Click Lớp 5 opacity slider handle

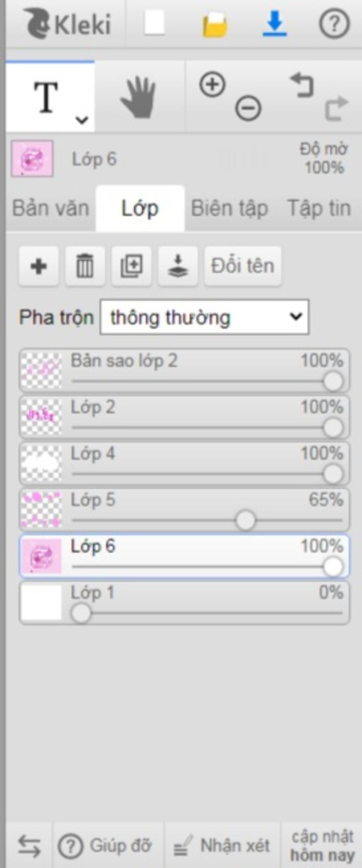(x=245, y=520)
